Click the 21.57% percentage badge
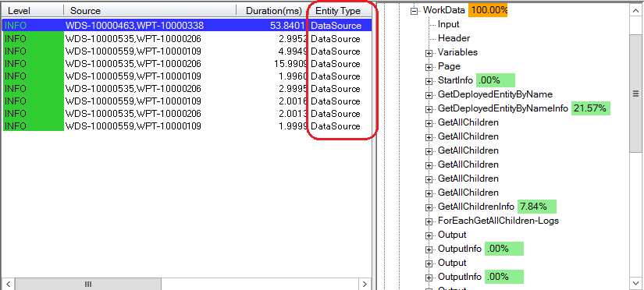The width and height of the screenshot is (644, 290). (x=590, y=108)
